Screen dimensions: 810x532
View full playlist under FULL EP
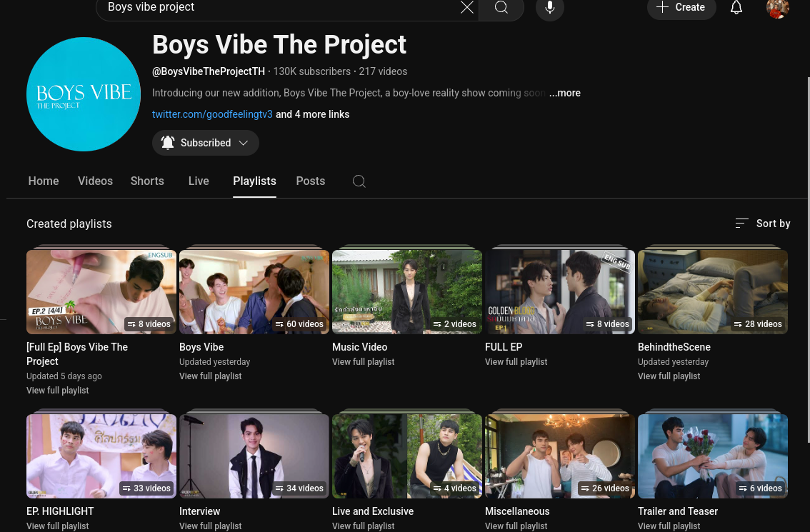point(516,361)
